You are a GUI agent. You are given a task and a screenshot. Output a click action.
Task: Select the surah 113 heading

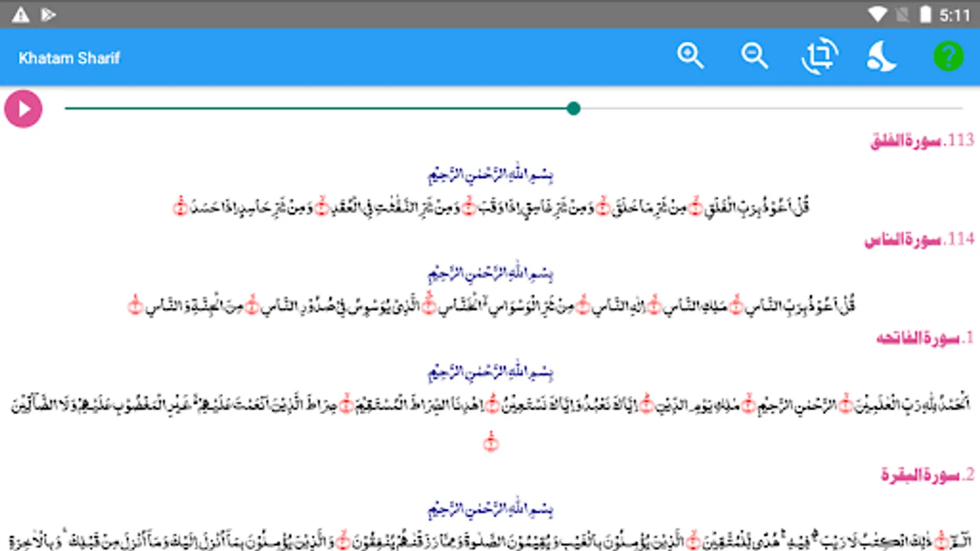pyautogui.click(x=922, y=141)
